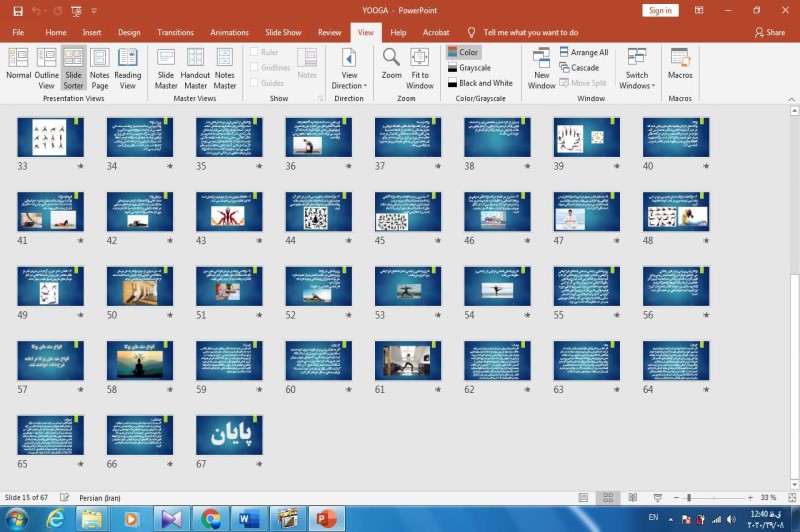Open the Transitions ribbon tab
Viewport: 800px width, 532px height.
click(176, 32)
